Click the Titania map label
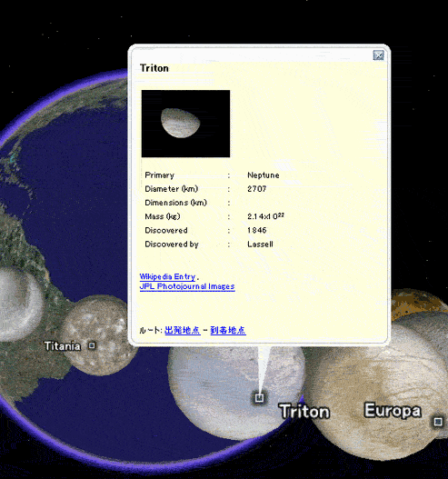The width and height of the screenshot is (448, 479). 63,346
